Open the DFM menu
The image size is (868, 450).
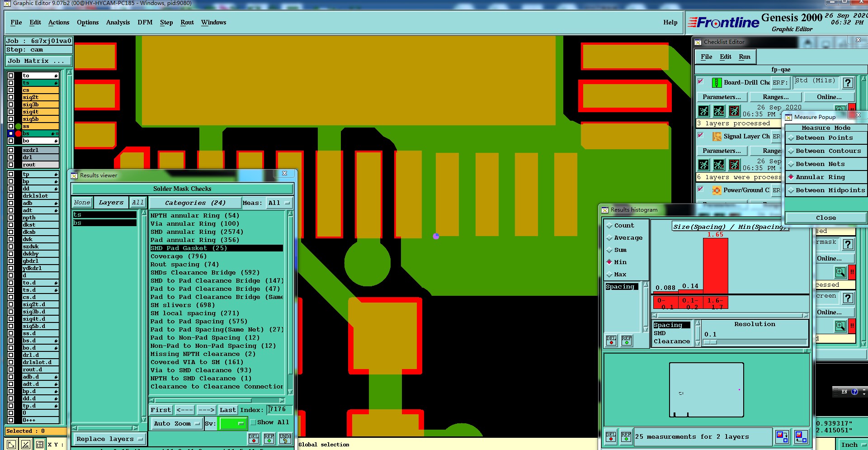tap(145, 22)
